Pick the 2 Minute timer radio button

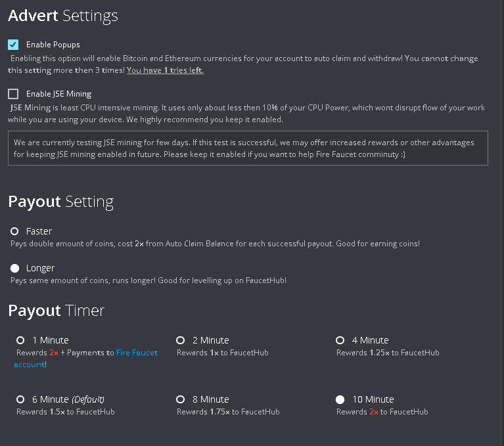180,340
